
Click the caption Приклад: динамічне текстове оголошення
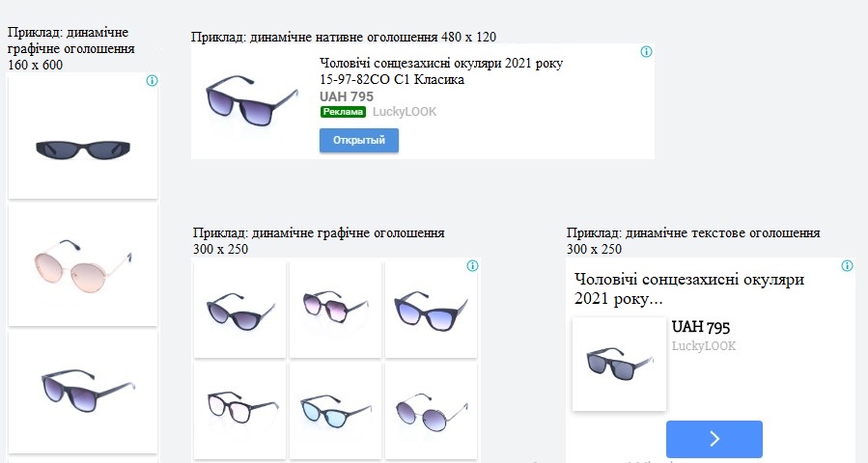[x=693, y=232]
